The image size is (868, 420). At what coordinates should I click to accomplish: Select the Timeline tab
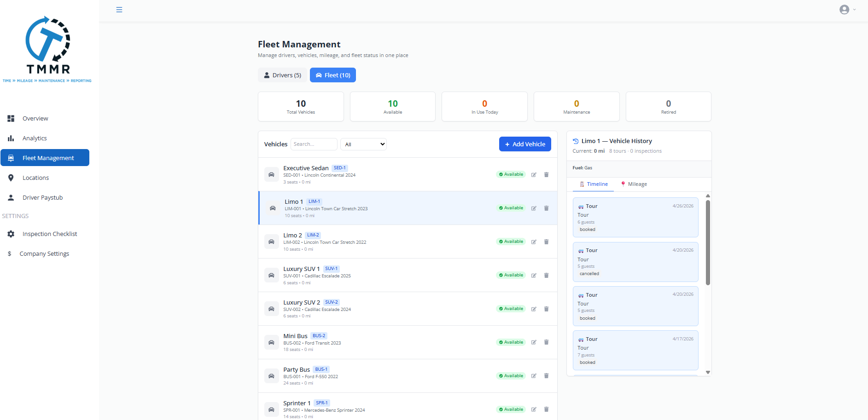pyautogui.click(x=593, y=184)
